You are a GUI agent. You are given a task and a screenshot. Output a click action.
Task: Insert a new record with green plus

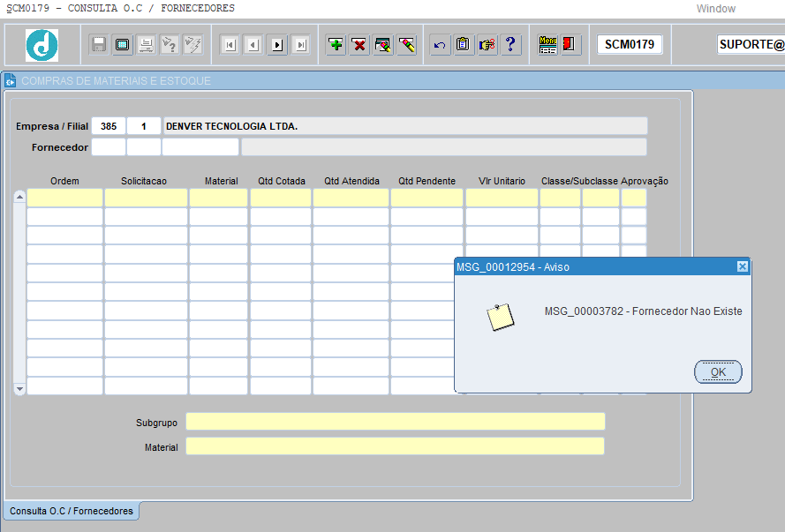tap(336, 44)
